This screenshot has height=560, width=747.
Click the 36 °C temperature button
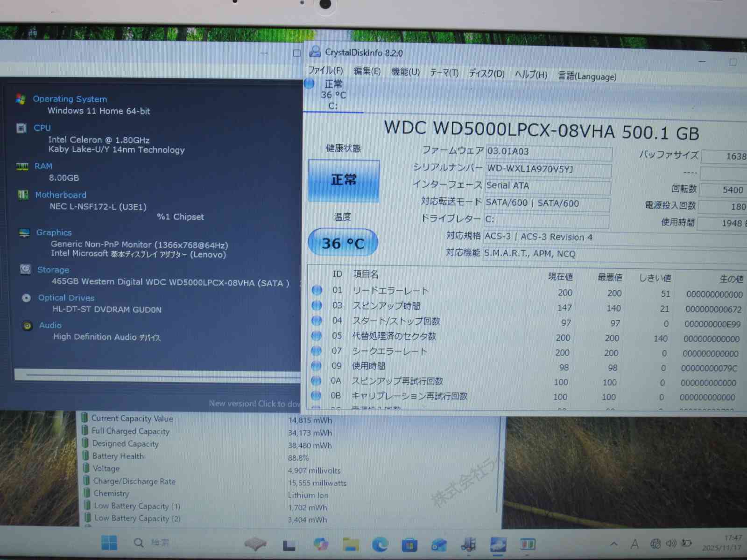tap(343, 243)
